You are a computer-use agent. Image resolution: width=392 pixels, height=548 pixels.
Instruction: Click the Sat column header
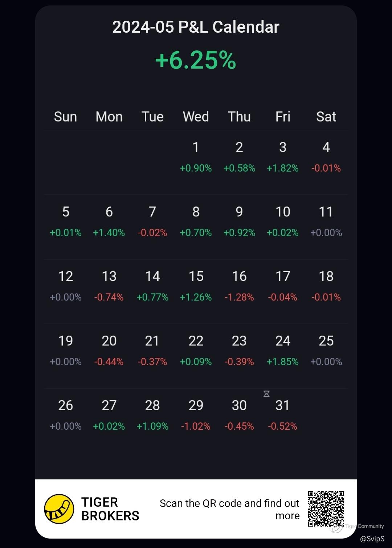[326, 117]
